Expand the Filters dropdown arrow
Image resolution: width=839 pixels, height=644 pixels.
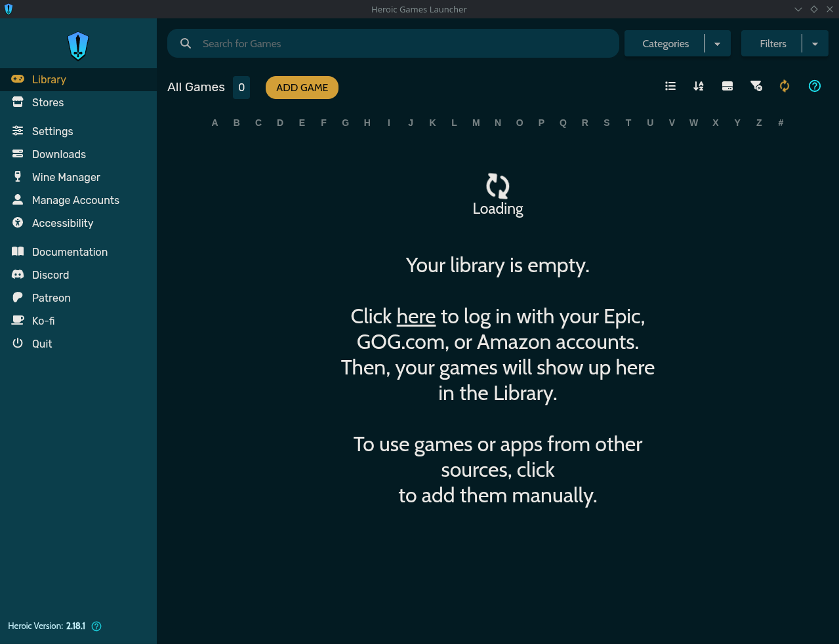click(x=815, y=44)
